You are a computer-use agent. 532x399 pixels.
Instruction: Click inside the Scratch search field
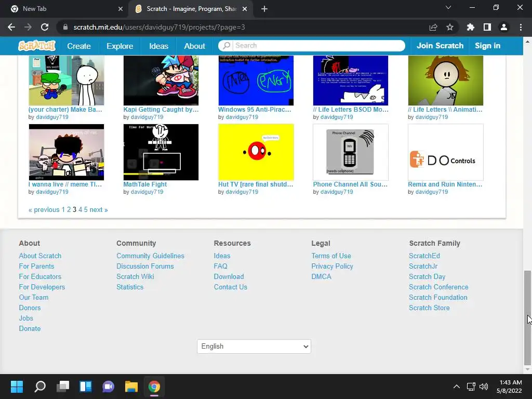tap(318, 46)
